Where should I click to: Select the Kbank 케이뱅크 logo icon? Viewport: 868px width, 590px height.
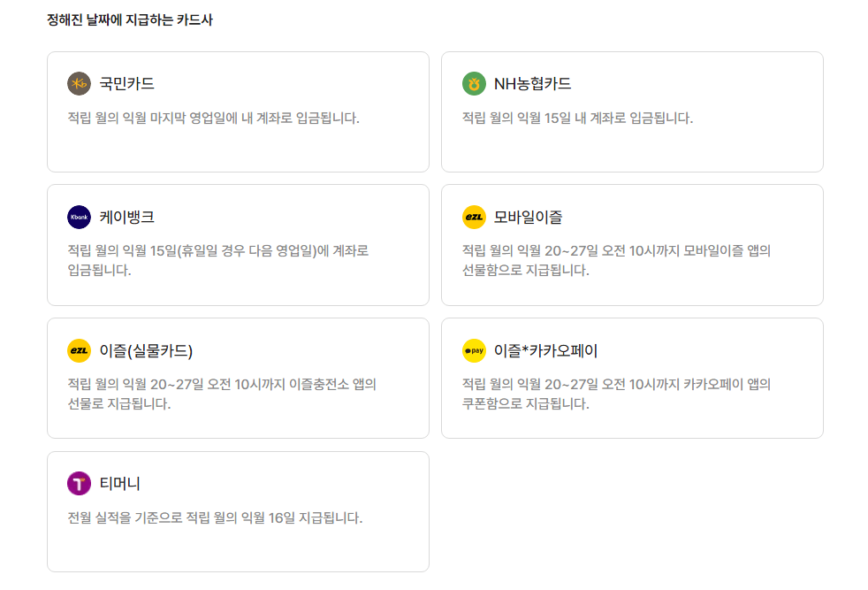pyautogui.click(x=77, y=218)
